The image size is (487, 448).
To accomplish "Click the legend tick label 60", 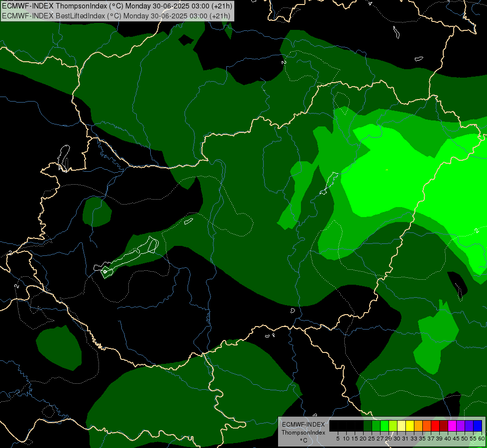I will click(482, 439).
